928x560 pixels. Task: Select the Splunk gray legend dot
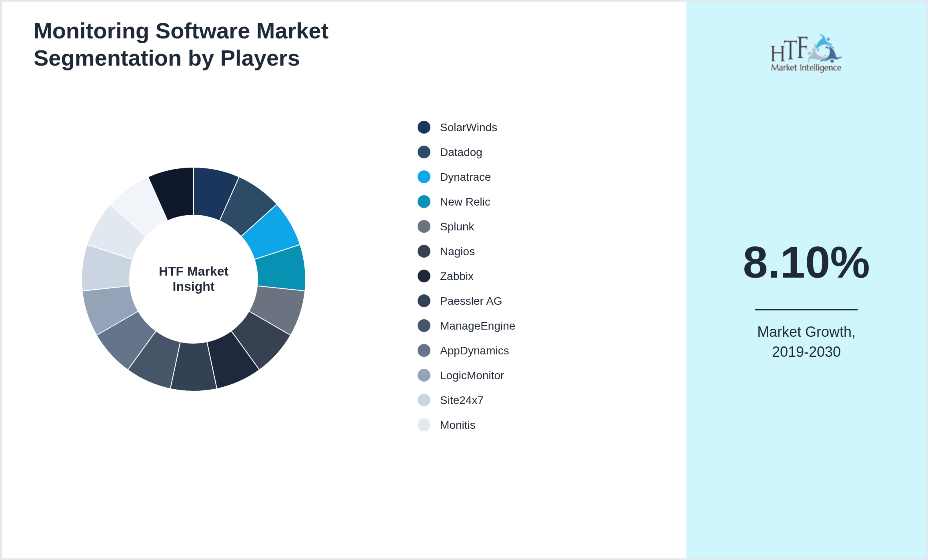tap(424, 226)
